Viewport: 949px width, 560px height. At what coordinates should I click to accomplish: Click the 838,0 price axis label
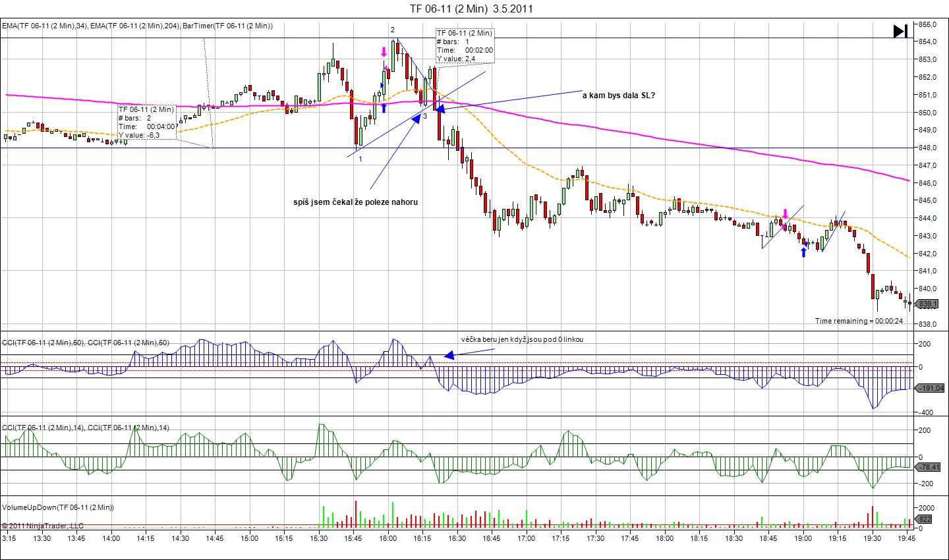(x=928, y=324)
